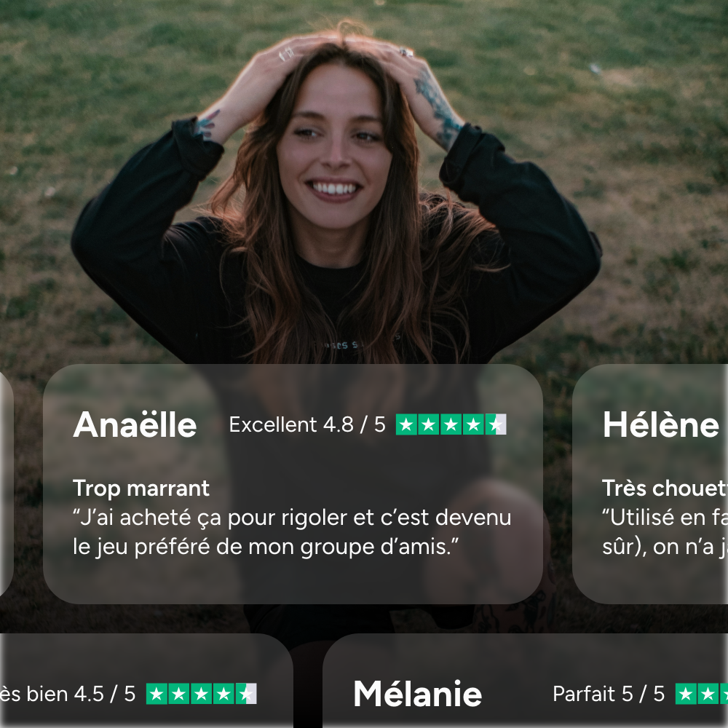The width and height of the screenshot is (728, 728).
Task: Select the partially visible card left of Anaëlle
Action: click(x=6, y=484)
